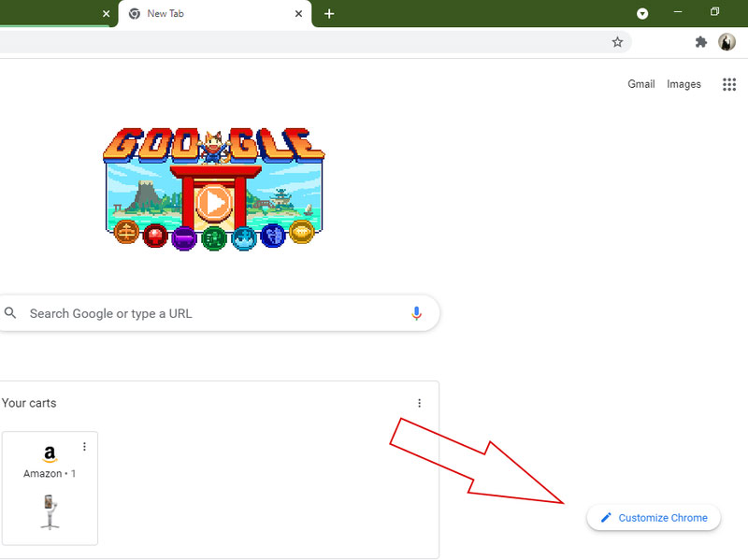
Task: Minimize the Chrome window
Action: (x=678, y=12)
